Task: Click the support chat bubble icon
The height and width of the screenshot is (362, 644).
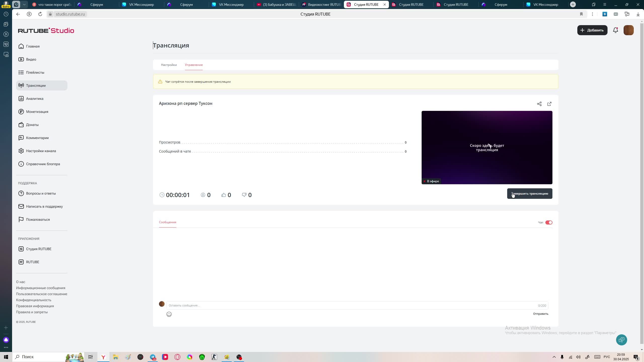Action: (x=621, y=340)
